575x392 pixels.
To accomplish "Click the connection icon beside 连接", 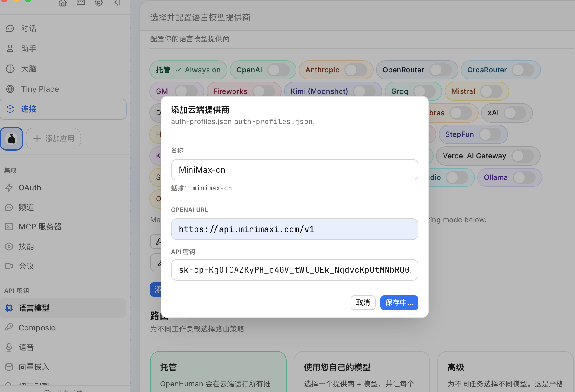I will [x=10, y=109].
